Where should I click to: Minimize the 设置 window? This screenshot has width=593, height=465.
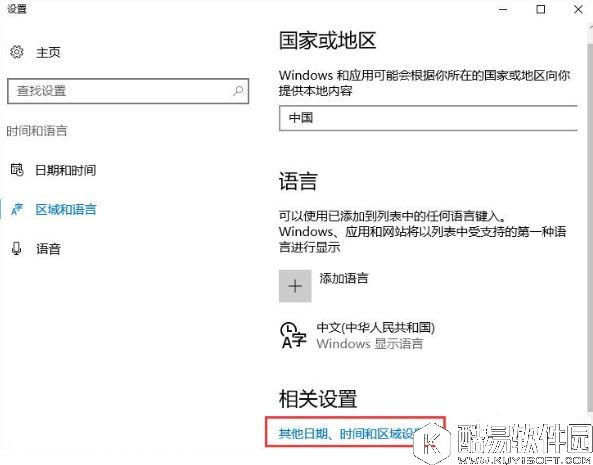[503, 9]
